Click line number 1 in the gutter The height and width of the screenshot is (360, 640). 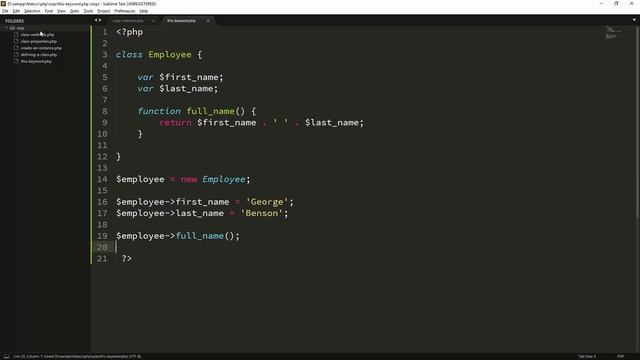tap(105, 32)
